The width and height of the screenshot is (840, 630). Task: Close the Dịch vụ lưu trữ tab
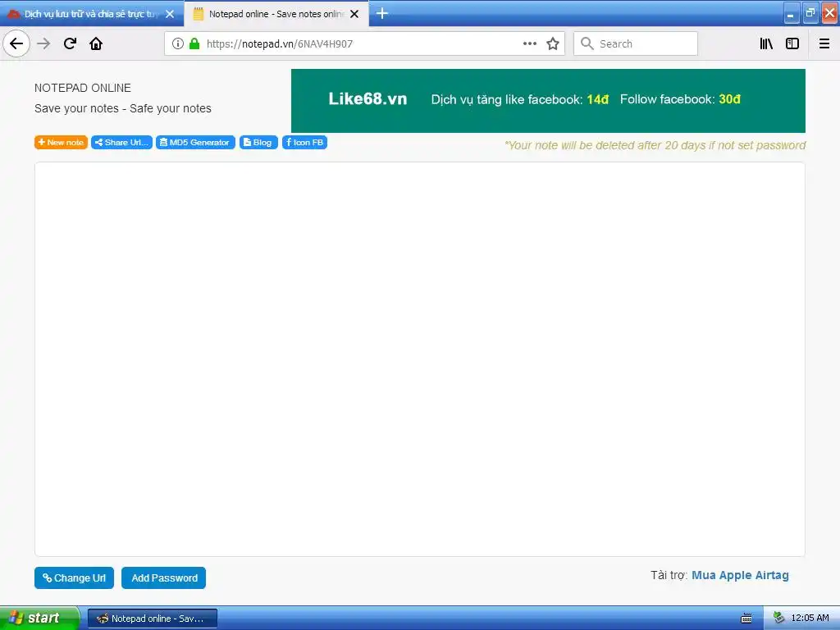pos(170,14)
